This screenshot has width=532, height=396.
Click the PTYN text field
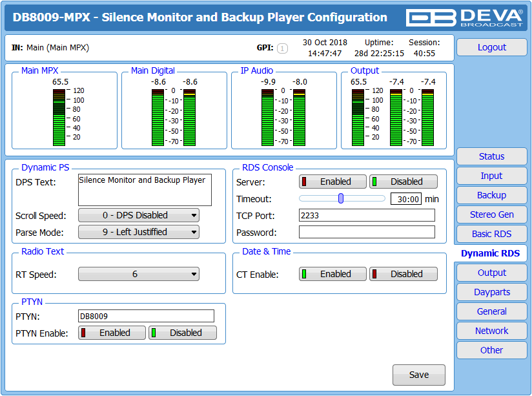click(x=146, y=316)
